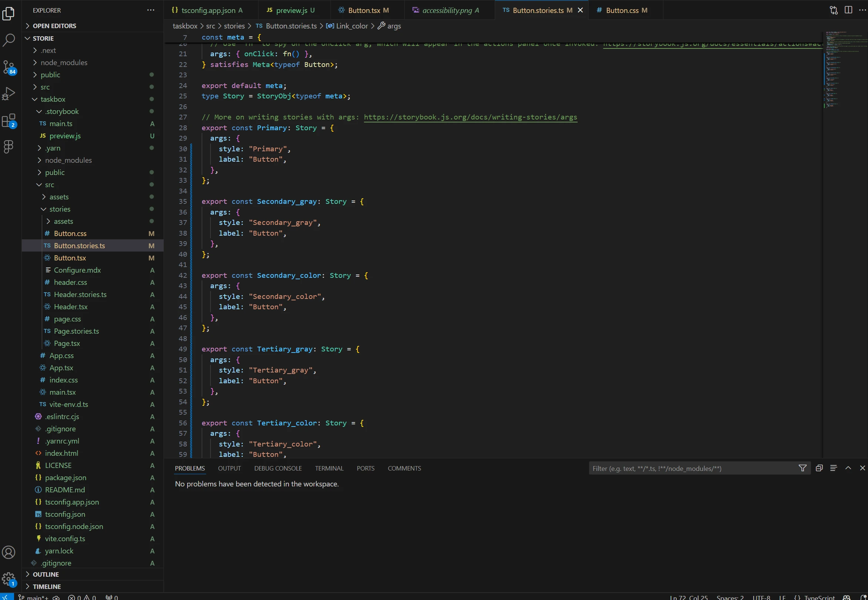Click the remote window indicator in status bar
Viewport: 868px width, 600px height.
[x=6, y=597]
